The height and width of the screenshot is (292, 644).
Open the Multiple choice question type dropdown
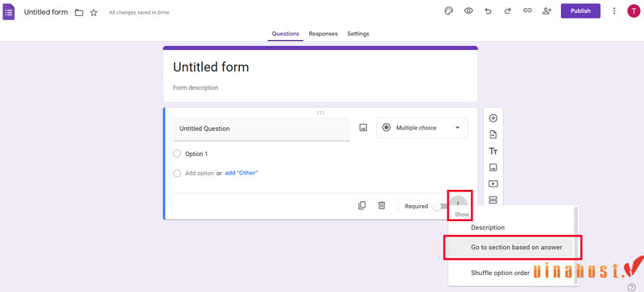tap(422, 128)
